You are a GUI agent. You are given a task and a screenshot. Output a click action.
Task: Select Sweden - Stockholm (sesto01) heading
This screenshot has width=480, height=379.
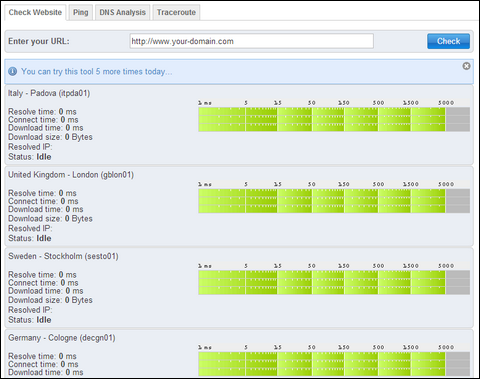point(63,256)
